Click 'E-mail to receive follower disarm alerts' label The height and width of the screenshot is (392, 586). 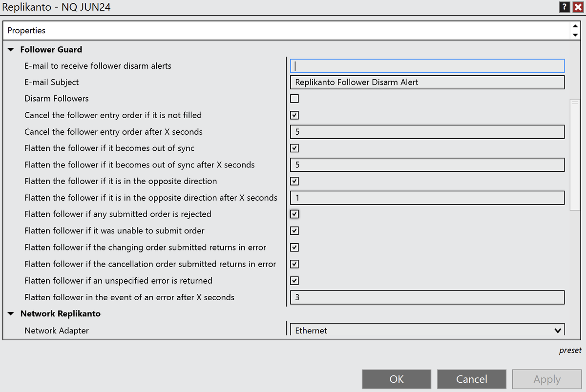coord(98,66)
